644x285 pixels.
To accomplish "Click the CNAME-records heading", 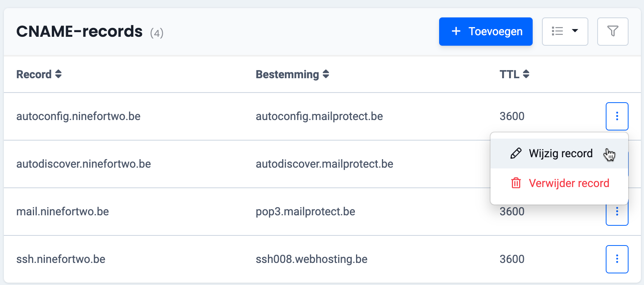I will [79, 31].
